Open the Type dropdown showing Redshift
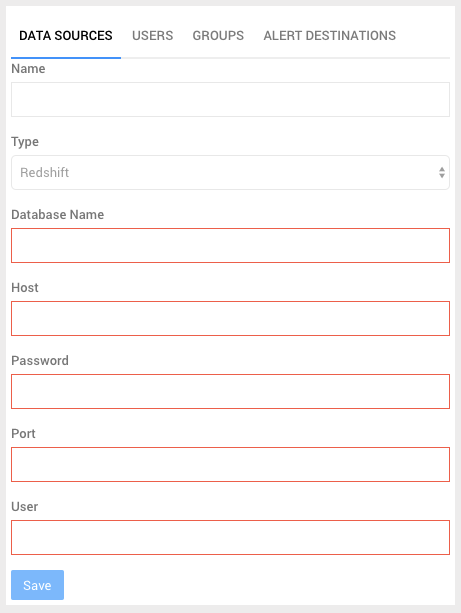 tap(230, 172)
